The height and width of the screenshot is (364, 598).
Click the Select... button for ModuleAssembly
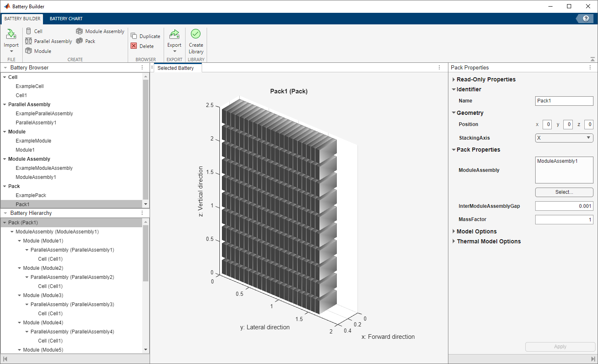click(x=564, y=192)
